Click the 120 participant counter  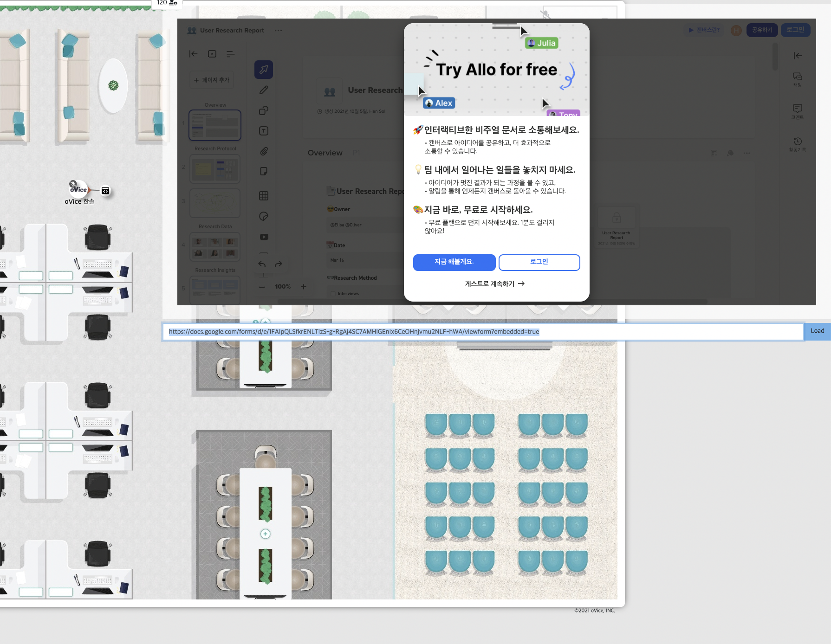(167, 3)
